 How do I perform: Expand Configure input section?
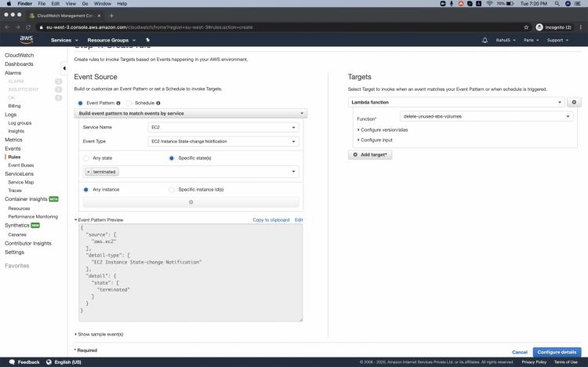pyautogui.click(x=377, y=140)
